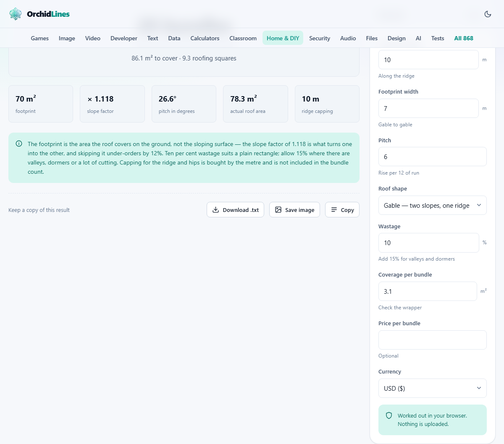Click the empty Price per bundle field
Image resolution: width=504 pixels, height=444 pixels.
pyautogui.click(x=432, y=340)
